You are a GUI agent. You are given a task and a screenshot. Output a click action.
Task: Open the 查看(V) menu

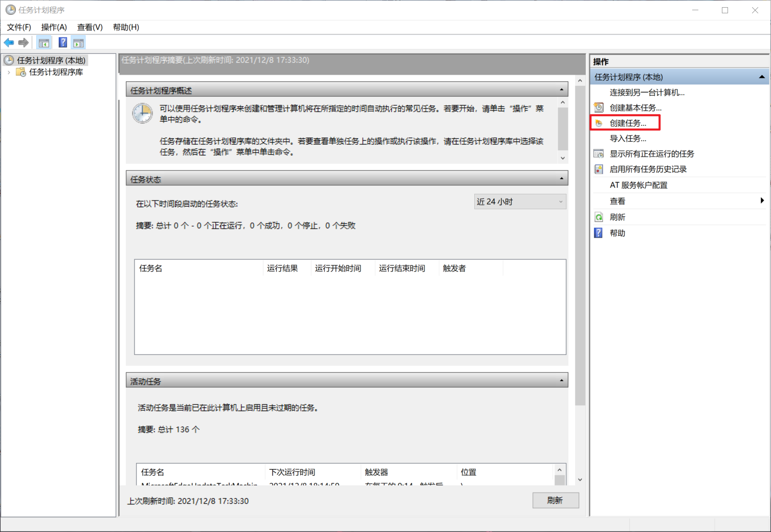[90, 27]
